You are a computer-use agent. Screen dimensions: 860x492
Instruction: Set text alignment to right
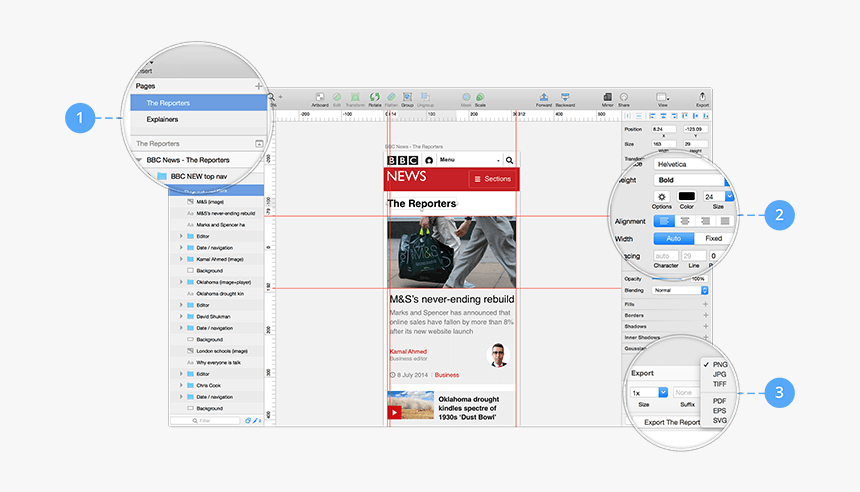[705, 221]
